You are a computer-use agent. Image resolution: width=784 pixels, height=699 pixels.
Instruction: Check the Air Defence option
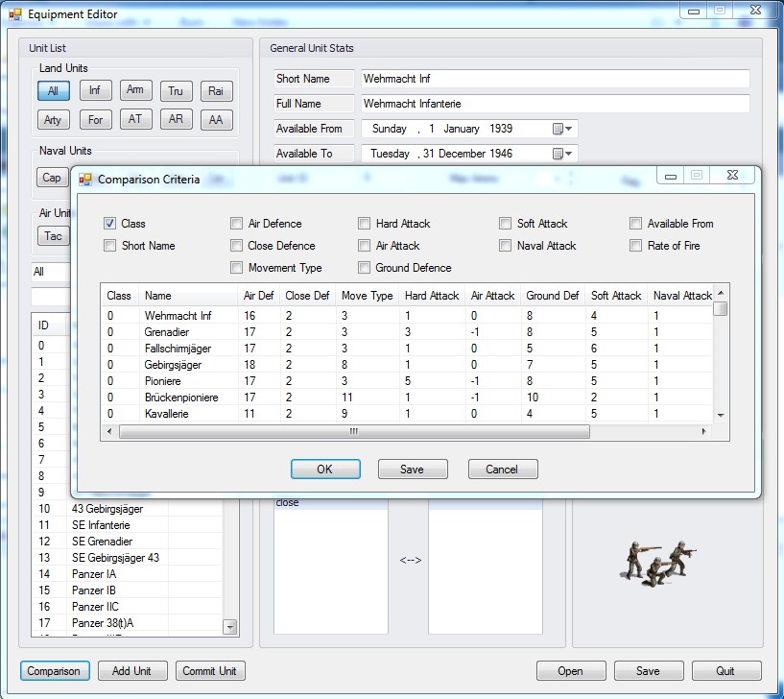(x=236, y=224)
